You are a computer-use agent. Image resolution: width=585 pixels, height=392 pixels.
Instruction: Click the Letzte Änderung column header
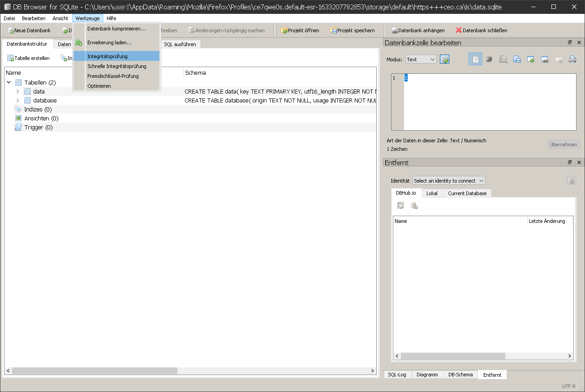[550, 221]
